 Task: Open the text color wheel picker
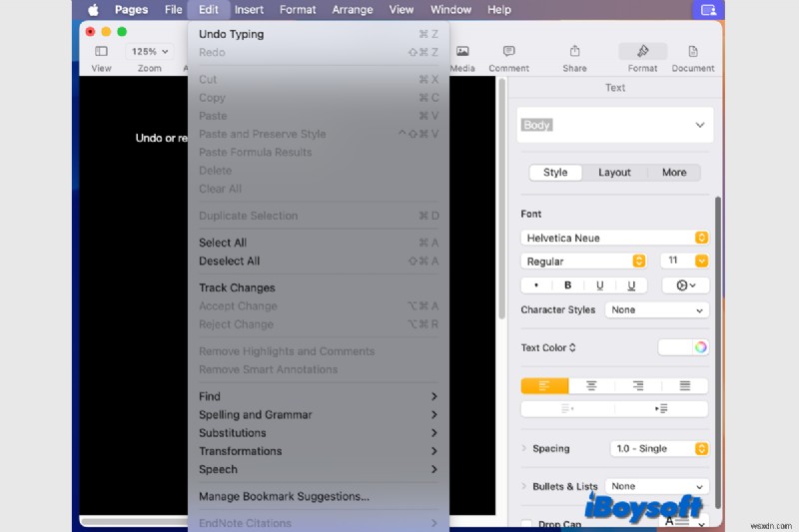coord(701,347)
